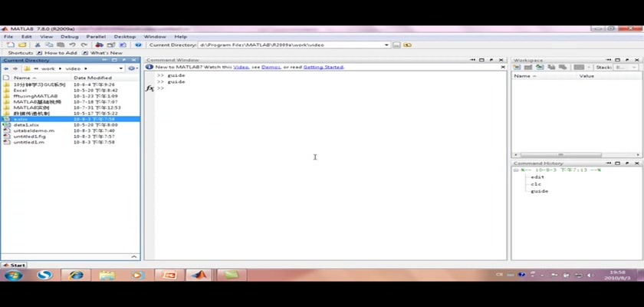Click the What's New shortcut
Viewport: 644px width, 307px height.
click(x=102, y=53)
